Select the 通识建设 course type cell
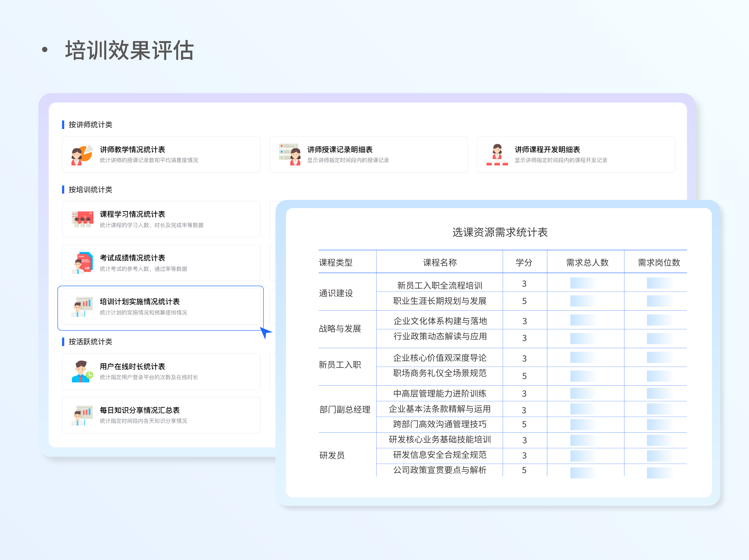The width and height of the screenshot is (749, 560). tap(336, 293)
